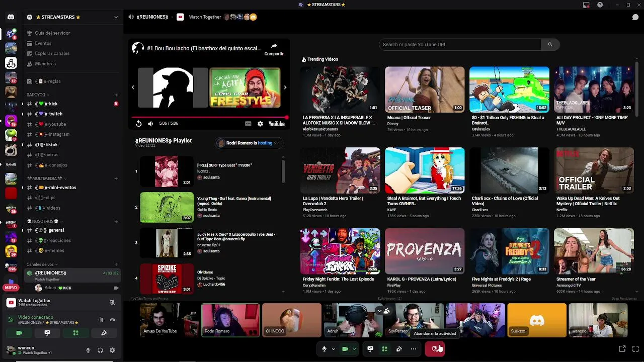Disconnect from voice with the phone icon

point(112,320)
